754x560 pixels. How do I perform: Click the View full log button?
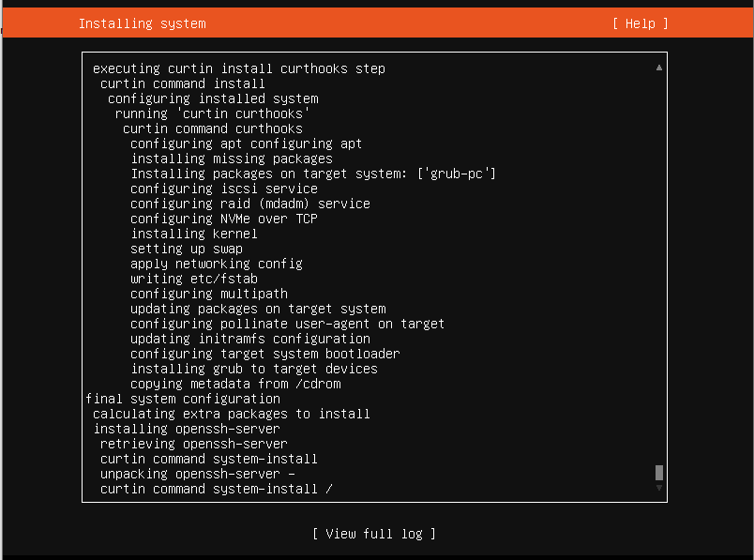click(374, 534)
